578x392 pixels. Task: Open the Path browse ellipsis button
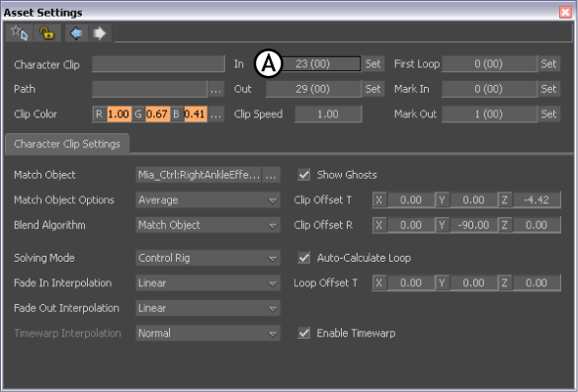(x=215, y=89)
